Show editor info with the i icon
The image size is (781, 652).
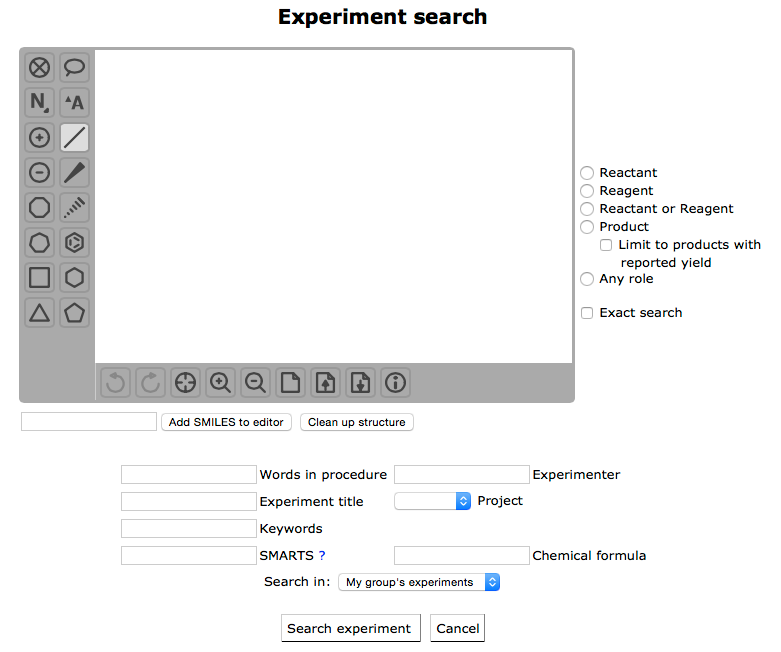pyautogui.click(x=395, y=383)
